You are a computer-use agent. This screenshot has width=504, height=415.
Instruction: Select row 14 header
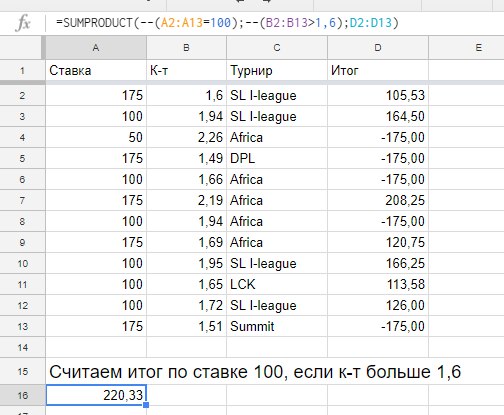pos(22,348)
